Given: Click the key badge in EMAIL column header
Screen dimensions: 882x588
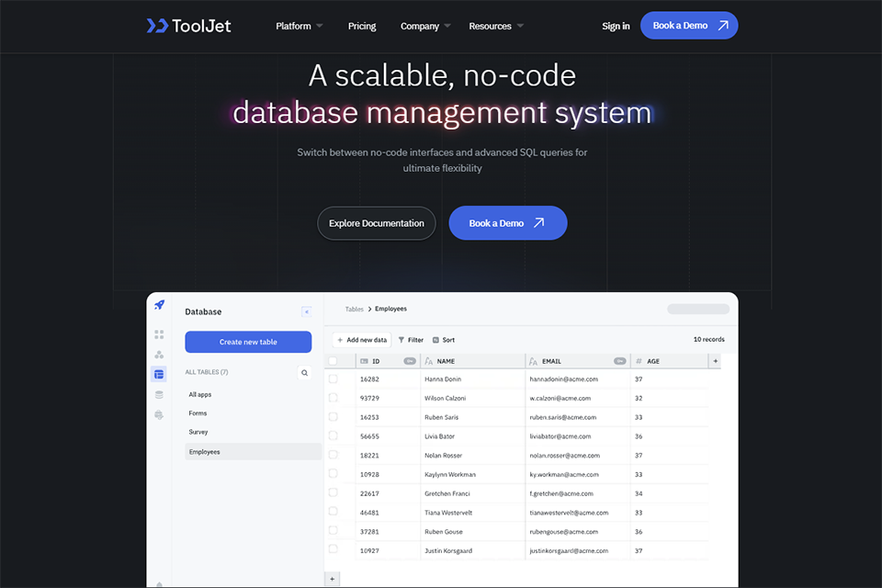Looking at the screenshot, I should pos(619,361).
